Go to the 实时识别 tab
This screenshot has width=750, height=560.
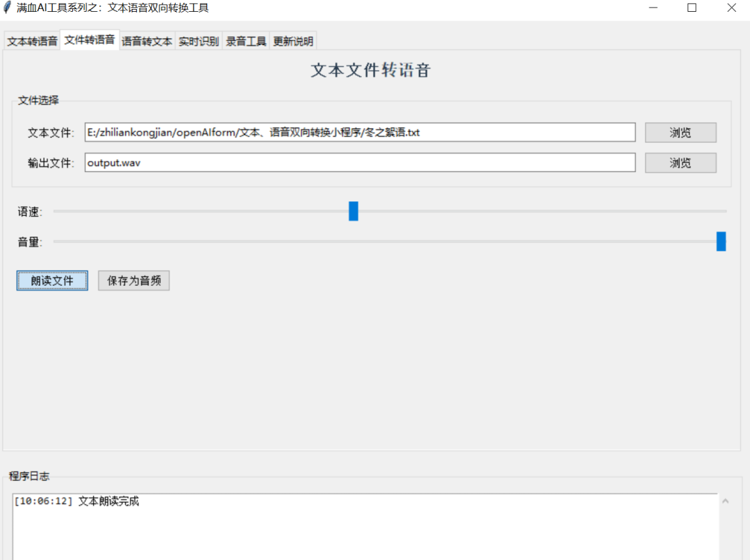pos(199,41)
